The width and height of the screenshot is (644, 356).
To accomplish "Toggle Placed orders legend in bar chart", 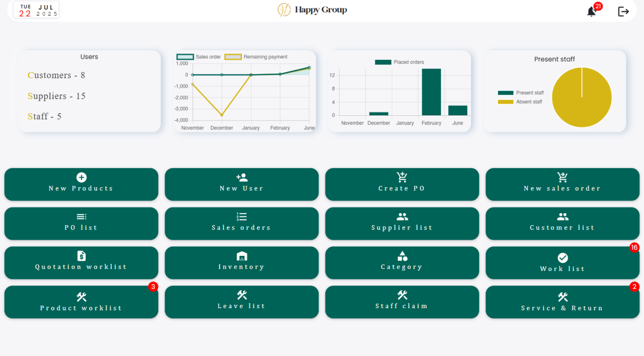I will (399, 62).
